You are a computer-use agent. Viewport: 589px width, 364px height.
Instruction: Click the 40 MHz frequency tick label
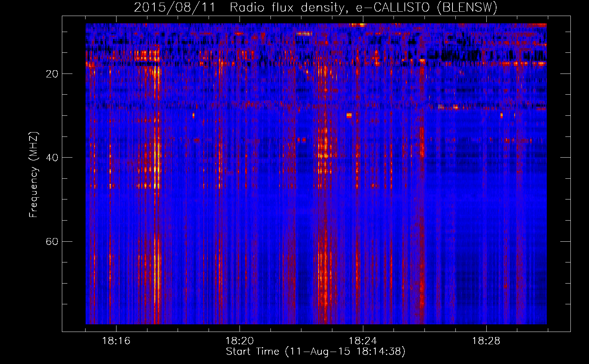point(52,158)
